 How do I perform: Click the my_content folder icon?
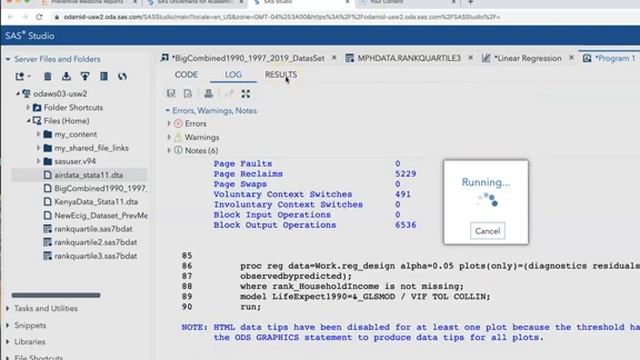coord(48,134)
